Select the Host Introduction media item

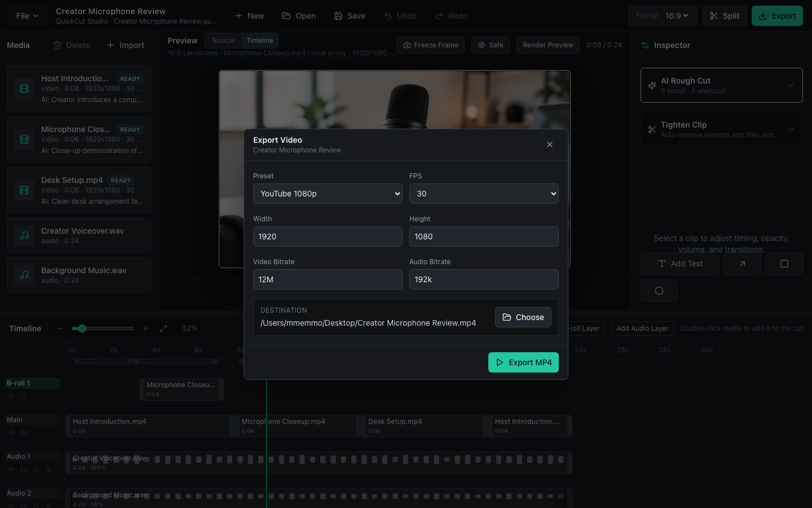(79, 89)
